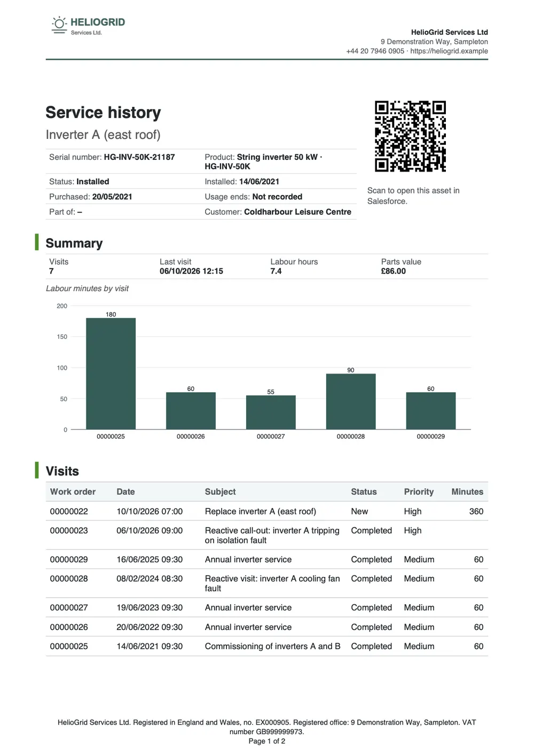
Task: Select the Installed date in asset details
Action: pos(259,182)
